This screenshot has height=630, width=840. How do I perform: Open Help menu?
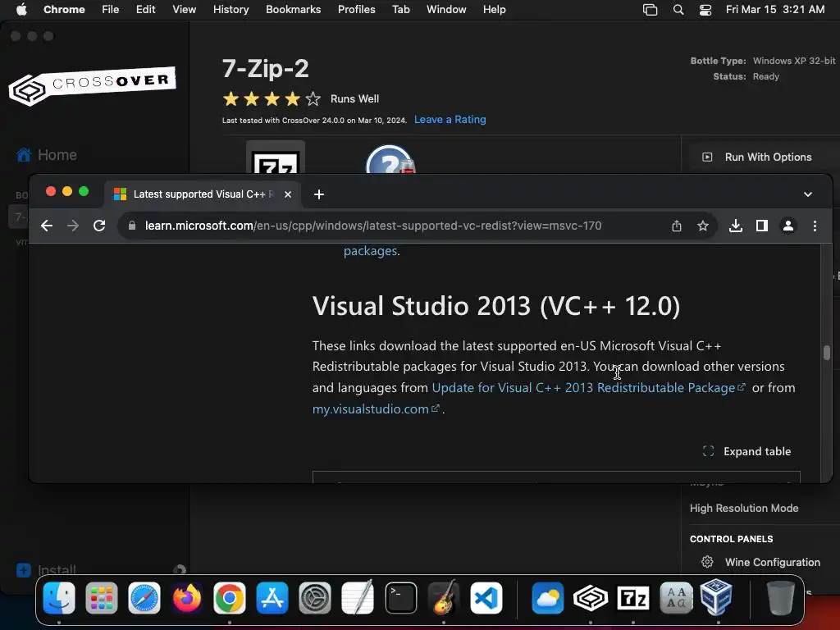494,9
